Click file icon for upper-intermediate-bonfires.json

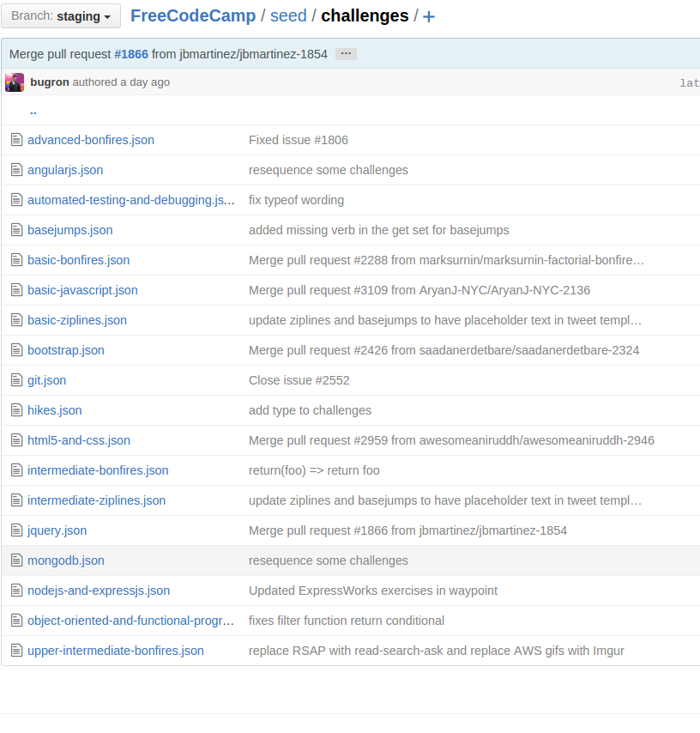pos(17,651)
